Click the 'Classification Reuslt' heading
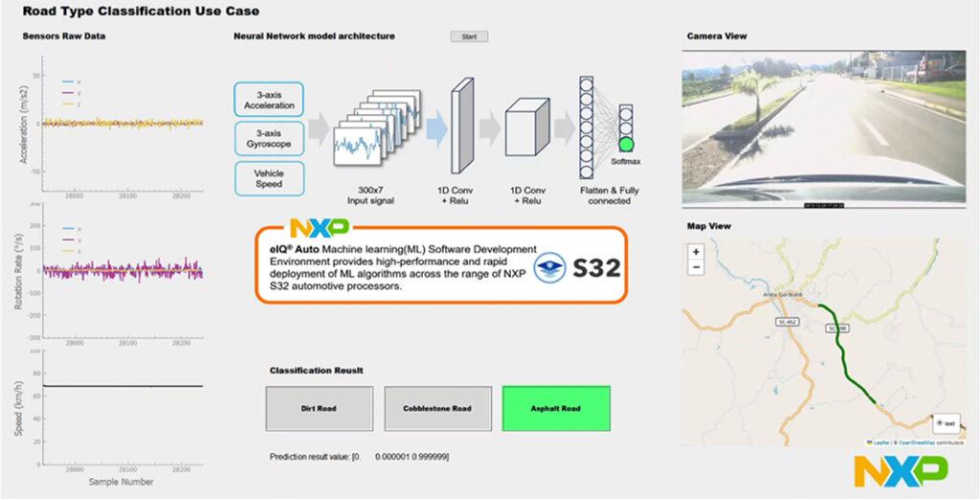 [316, 371]
